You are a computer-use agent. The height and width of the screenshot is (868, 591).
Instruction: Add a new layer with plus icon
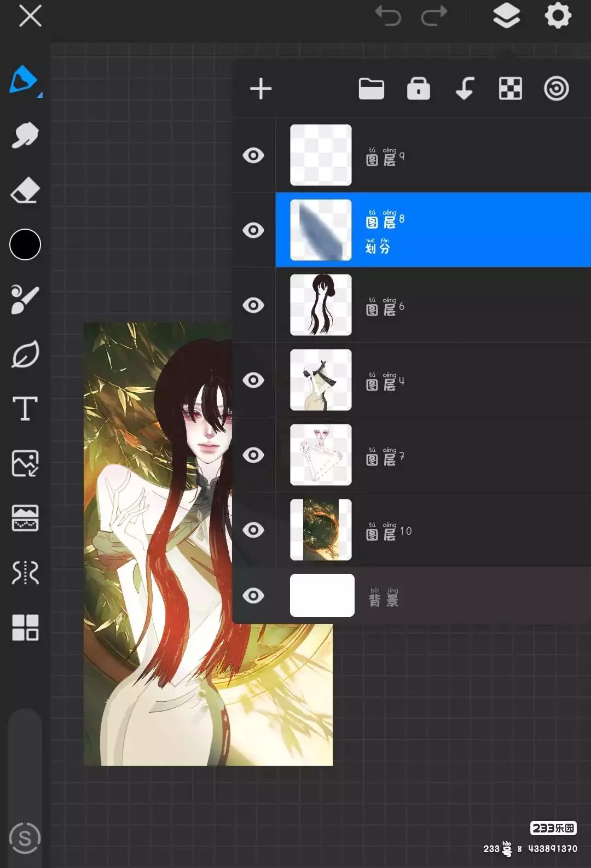click(x=261, y=89)
